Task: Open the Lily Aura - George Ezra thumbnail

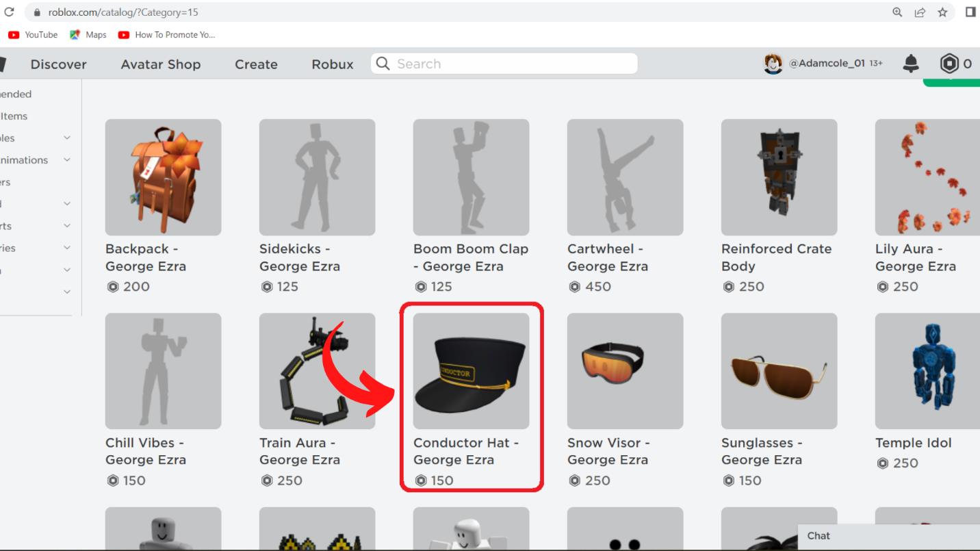Action: click(x=927, y=177)
